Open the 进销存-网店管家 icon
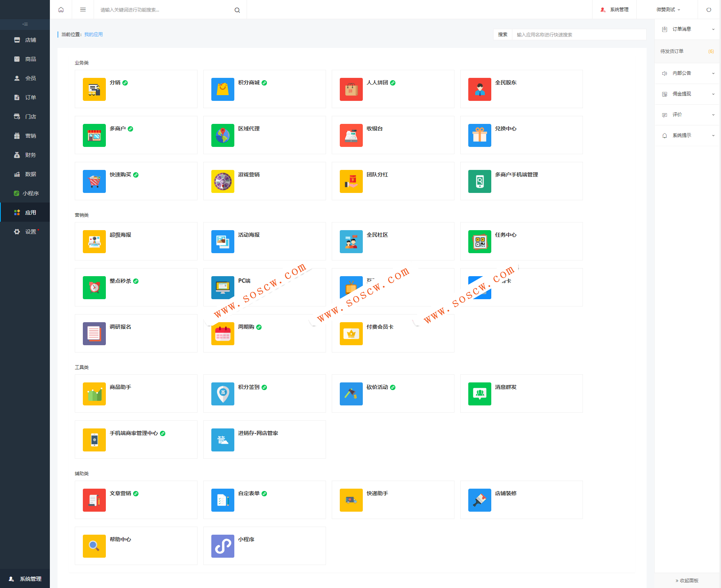The height and width of the screenshot is (588, 721). (222, 440)
